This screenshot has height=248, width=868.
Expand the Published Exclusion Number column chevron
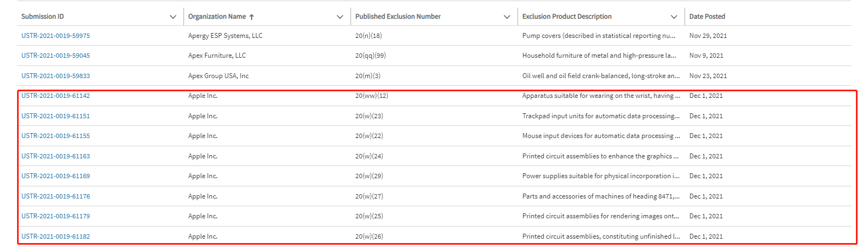[x=507, y=17]
